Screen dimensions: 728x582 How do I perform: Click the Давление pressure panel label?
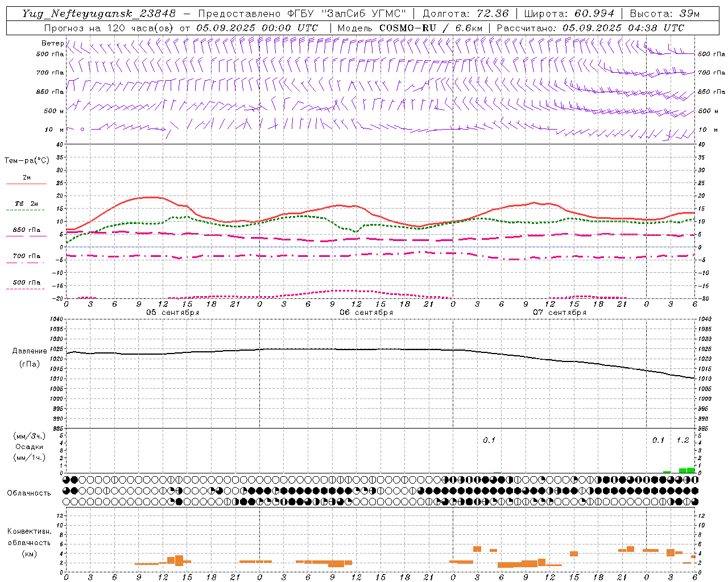[30, 351]
